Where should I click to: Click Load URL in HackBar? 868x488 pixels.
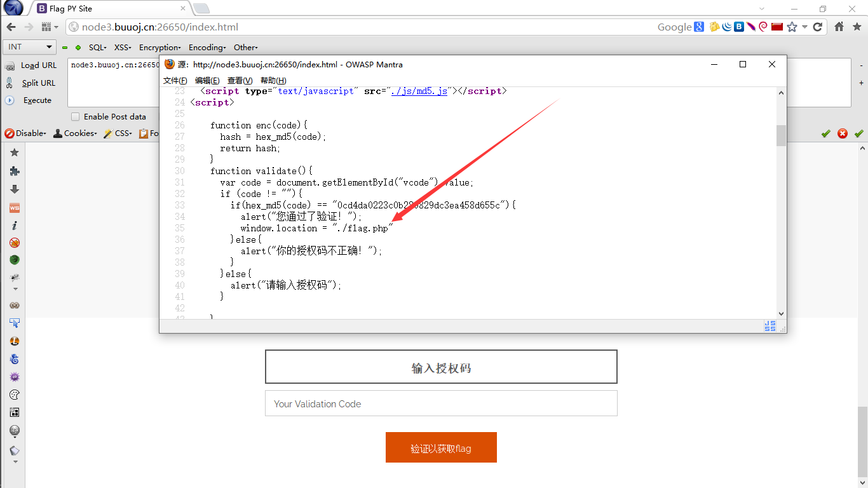(31, 65)
